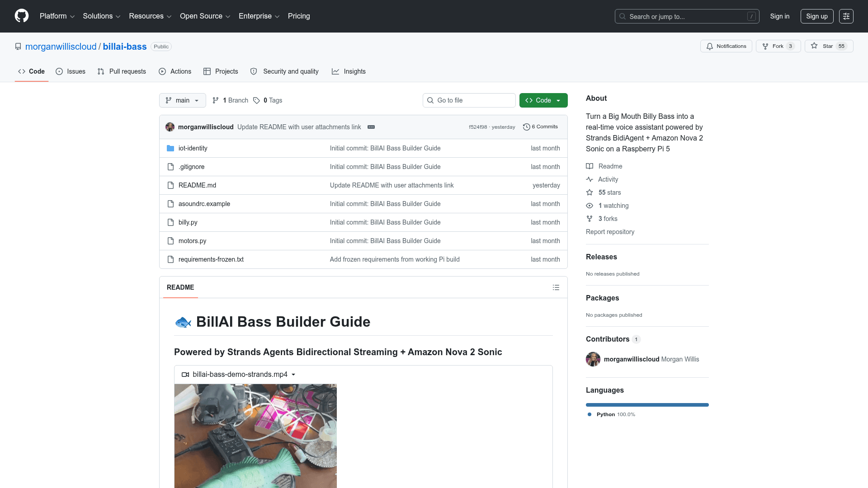Click the README.md file icon

click(x=170, y=185)
